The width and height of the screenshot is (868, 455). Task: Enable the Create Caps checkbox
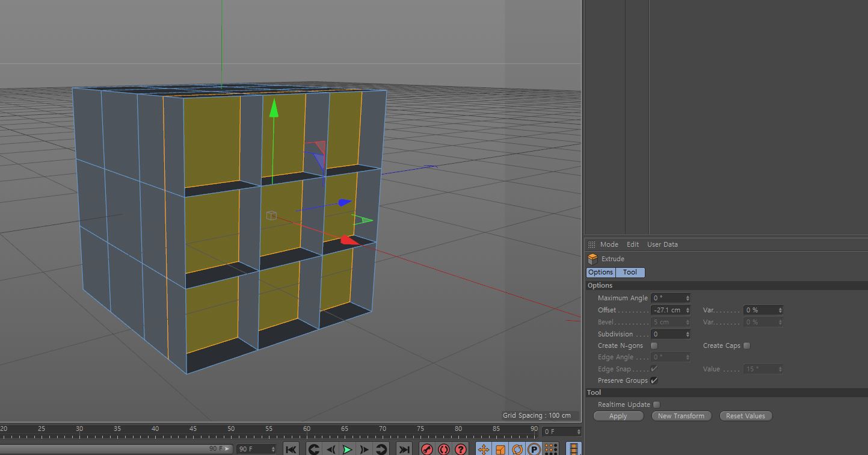[x=746, y=345]
